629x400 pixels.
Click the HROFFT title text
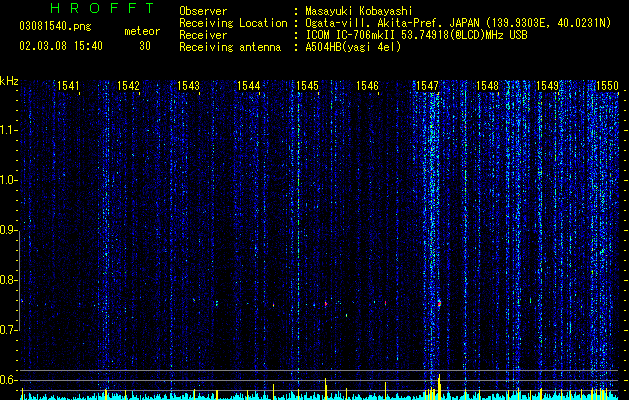tap(103, 8)
